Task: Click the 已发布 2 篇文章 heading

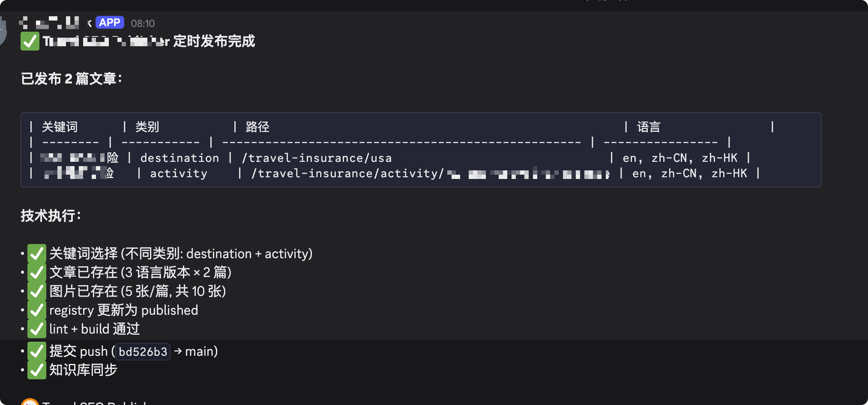Action: [x=71, y=79]
